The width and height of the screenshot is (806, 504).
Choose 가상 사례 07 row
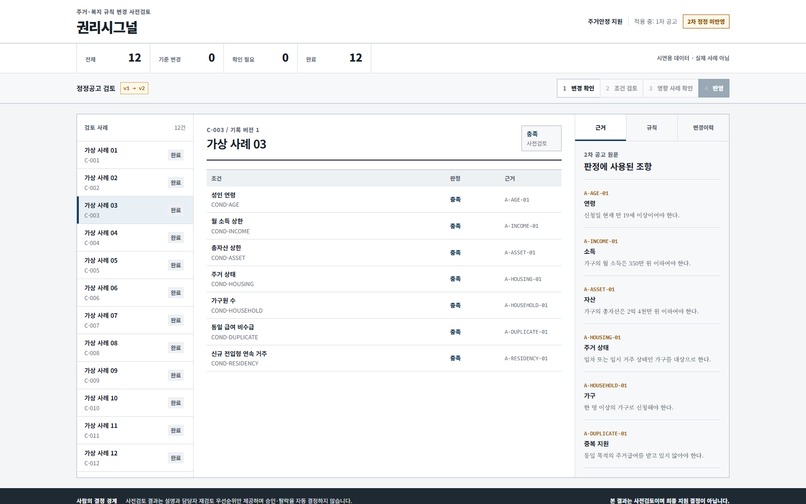[x=135, y=320]
